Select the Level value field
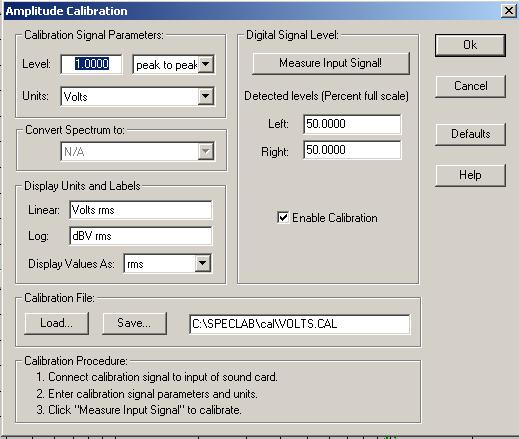519x439 pixels. pyautogui.click(x=91, y=64)
